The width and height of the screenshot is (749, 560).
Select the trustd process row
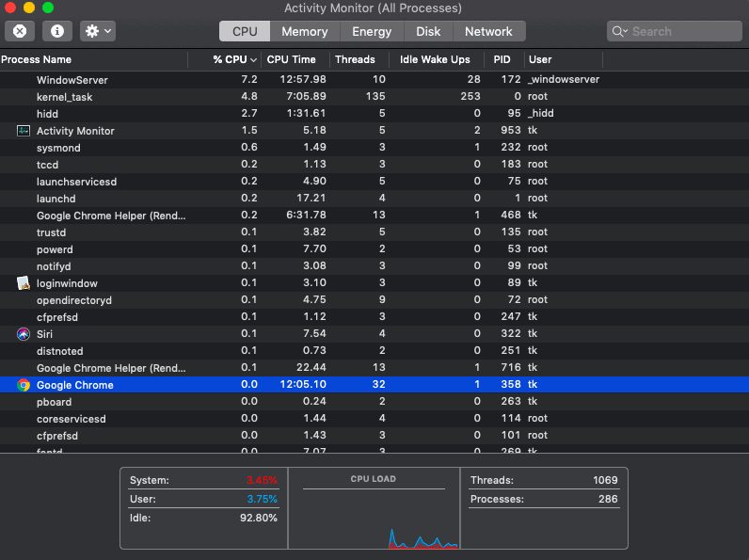click(x=374, y=232)
